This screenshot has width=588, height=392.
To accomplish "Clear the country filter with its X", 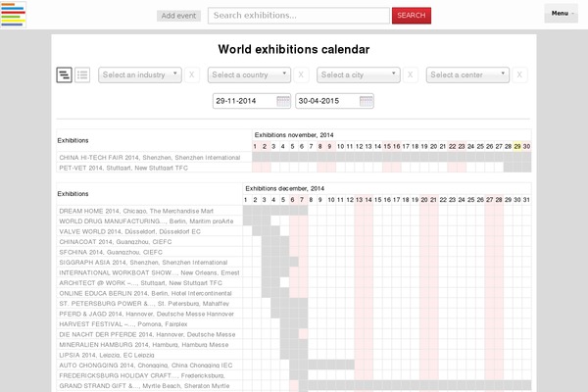I will (x=301, y=74).
